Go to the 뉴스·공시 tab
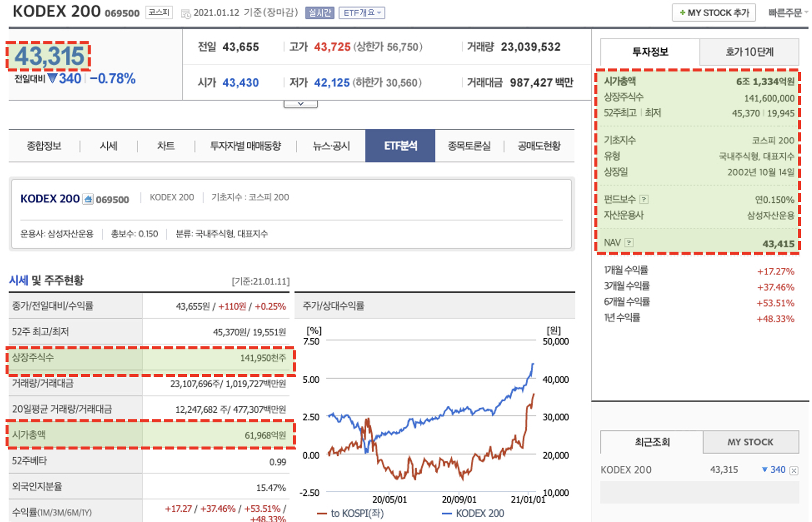 tap(331, 146)
